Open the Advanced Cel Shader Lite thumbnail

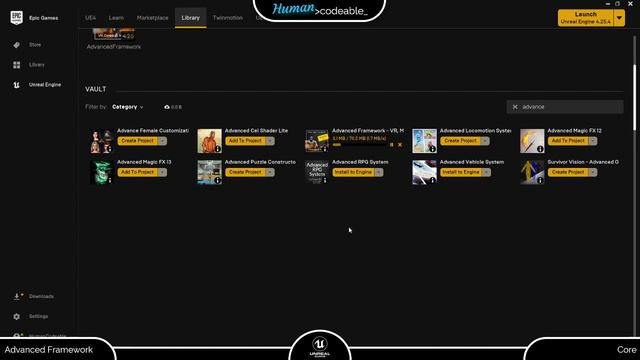209,141
